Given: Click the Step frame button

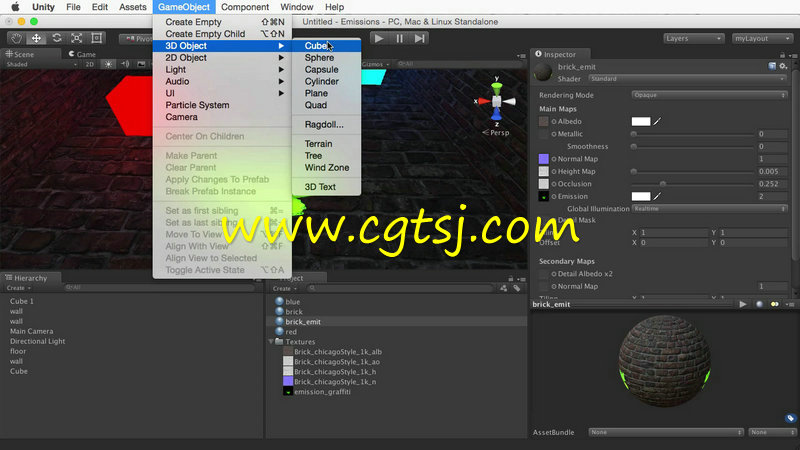Looking at the screenshot, I should (x=419, y=38).
